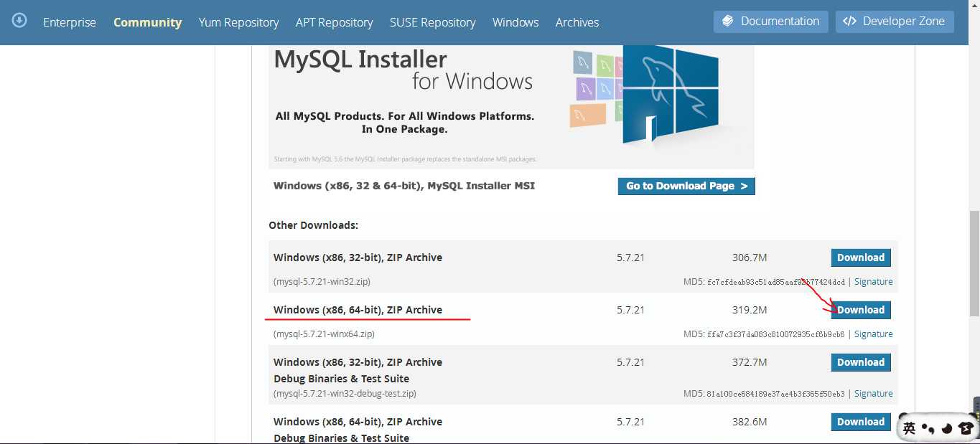Click the MySQL Installer for Windows banner
980x444 pixels.
pos(511,106)
